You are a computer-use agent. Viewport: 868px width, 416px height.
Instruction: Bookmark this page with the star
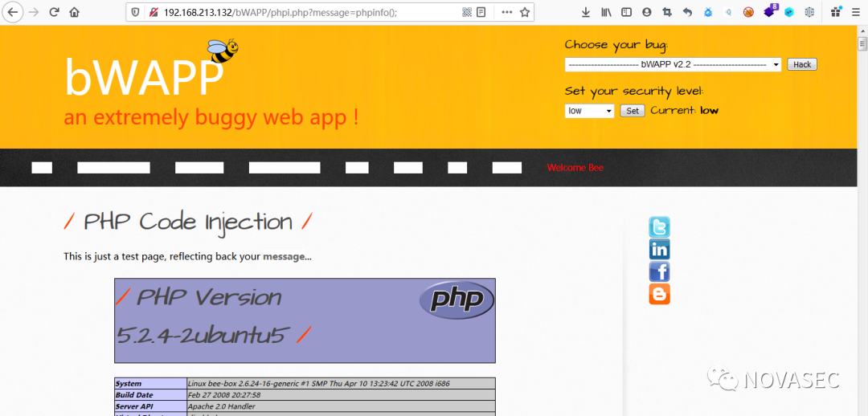(x=525, y=12)
